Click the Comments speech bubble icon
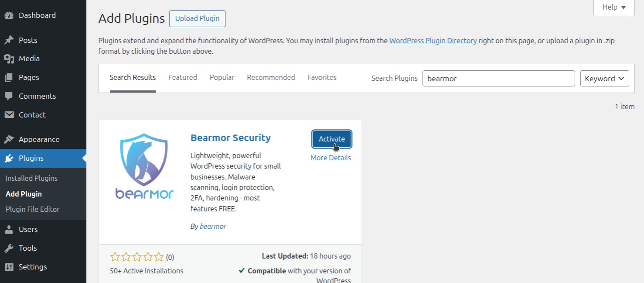Screen dimensions: 644x283 (9, 96)
